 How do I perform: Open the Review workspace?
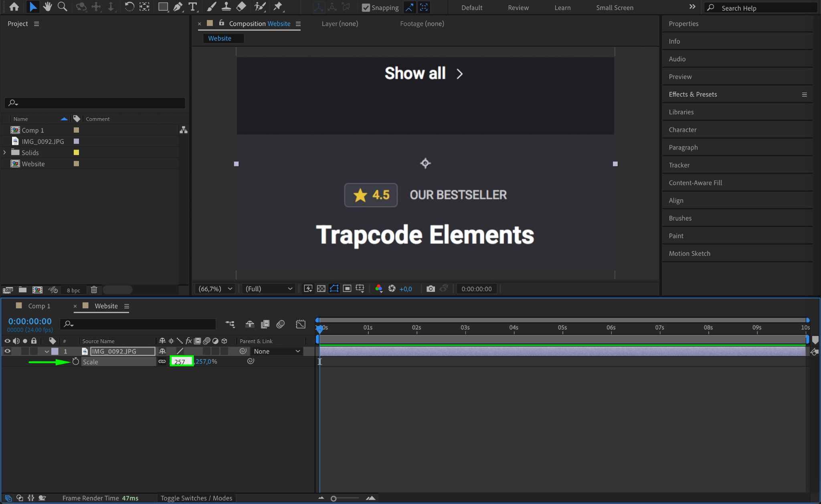(x=518, y=8)
